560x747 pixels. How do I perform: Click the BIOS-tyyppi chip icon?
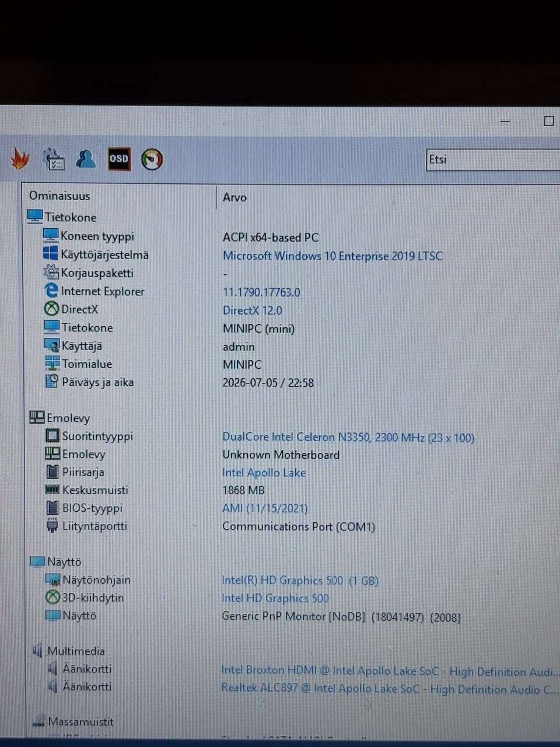click(x=52, y=508)
